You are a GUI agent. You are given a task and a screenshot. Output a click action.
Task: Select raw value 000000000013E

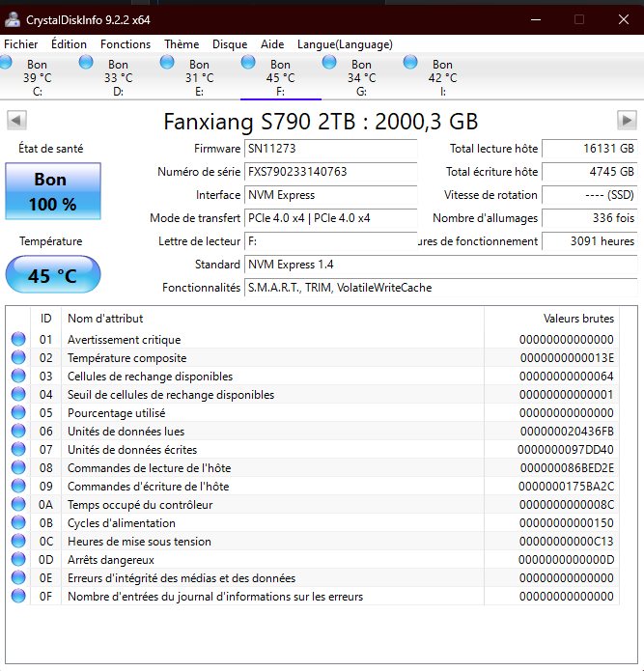coord(567,358)
